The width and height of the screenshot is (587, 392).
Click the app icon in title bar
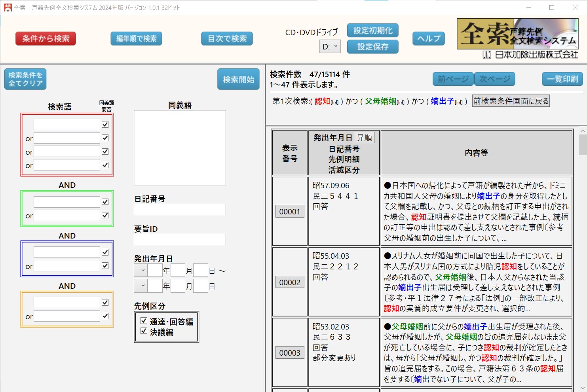pyautogui.click(x=8, y=8)
